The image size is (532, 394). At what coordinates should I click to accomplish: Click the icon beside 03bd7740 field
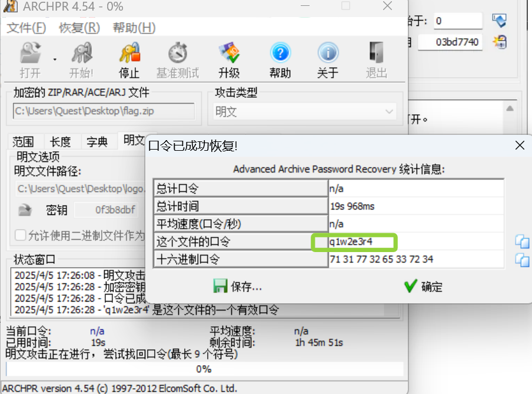point(500,42)
